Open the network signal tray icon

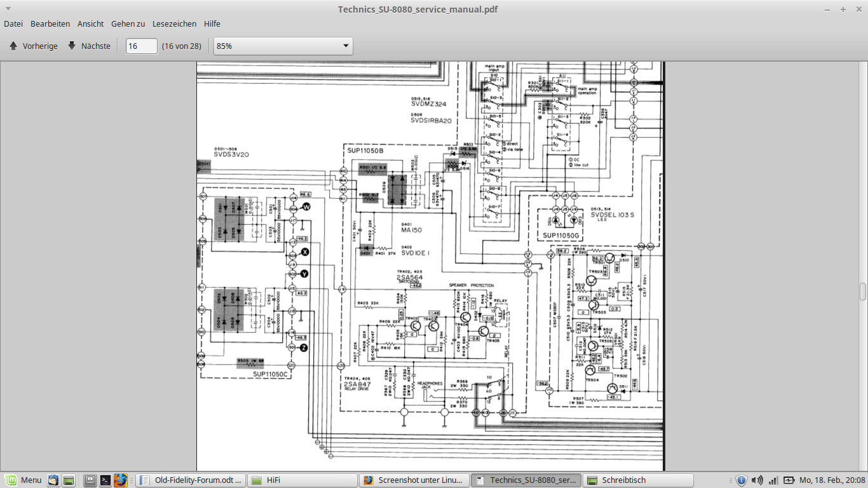773,480
